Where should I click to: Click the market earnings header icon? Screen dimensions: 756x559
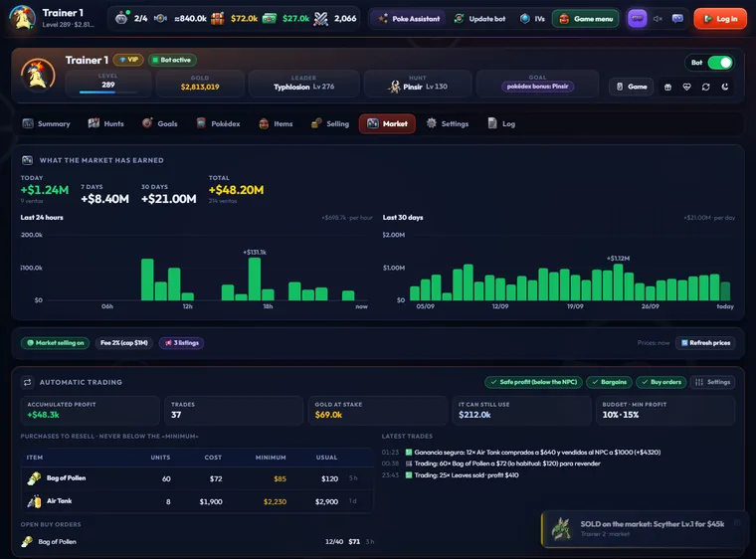[28, 160]
